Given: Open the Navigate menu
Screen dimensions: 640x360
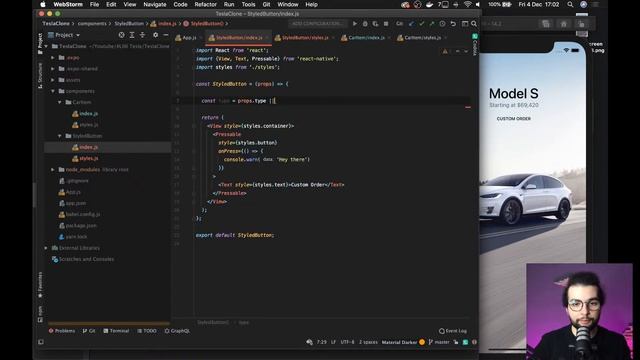Looking at the screenshot, I should pyautogui.click(x=155, y=4).
